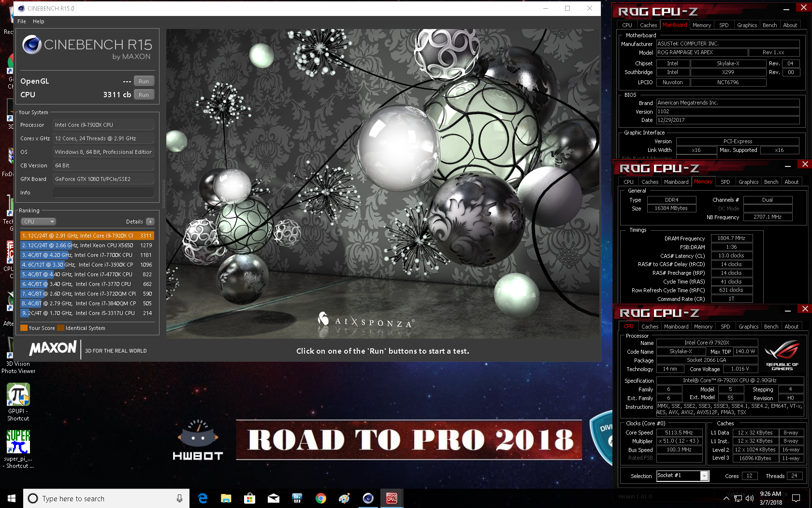
Task: Select ranking row Intel Core i7-3720QM
Action: (x=87, y=294)
